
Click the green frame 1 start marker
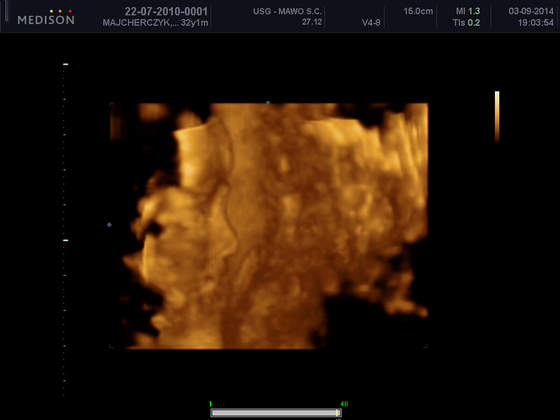(x=210, y=404)
